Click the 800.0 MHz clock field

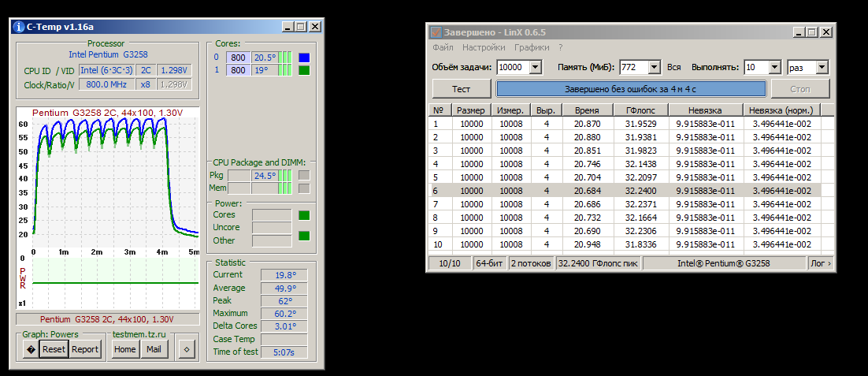pyautogui.click(x=106, y=84)
